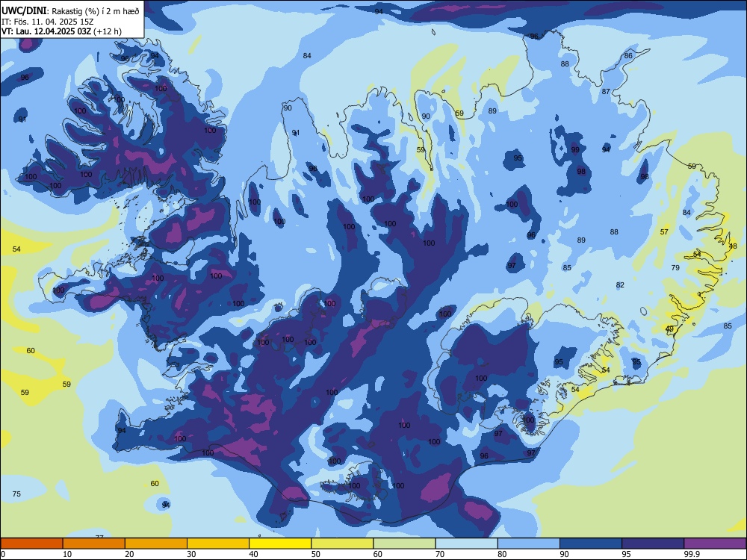
Task: Click the map value '48' on the east coast
Action: 733,246
